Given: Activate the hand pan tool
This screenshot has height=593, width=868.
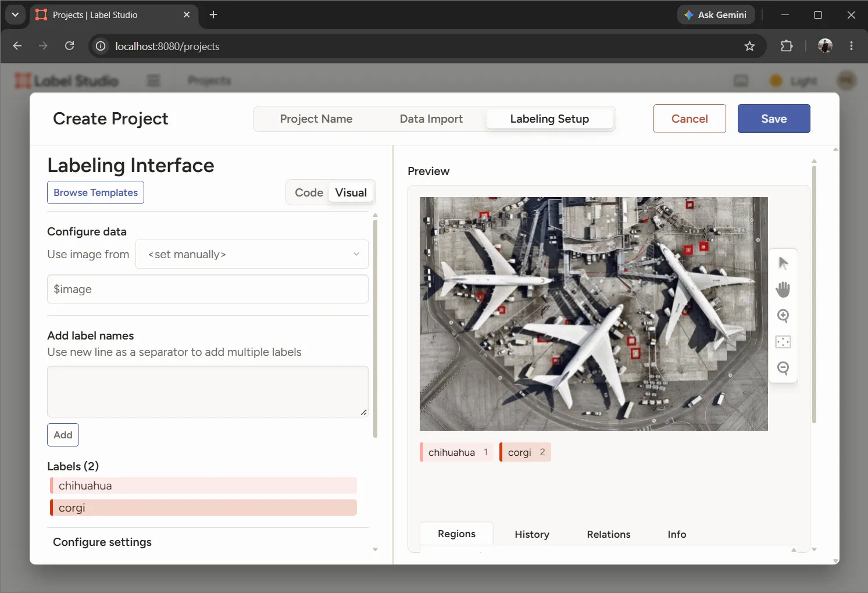Looking at the screenshot, I should click(783, 290).
